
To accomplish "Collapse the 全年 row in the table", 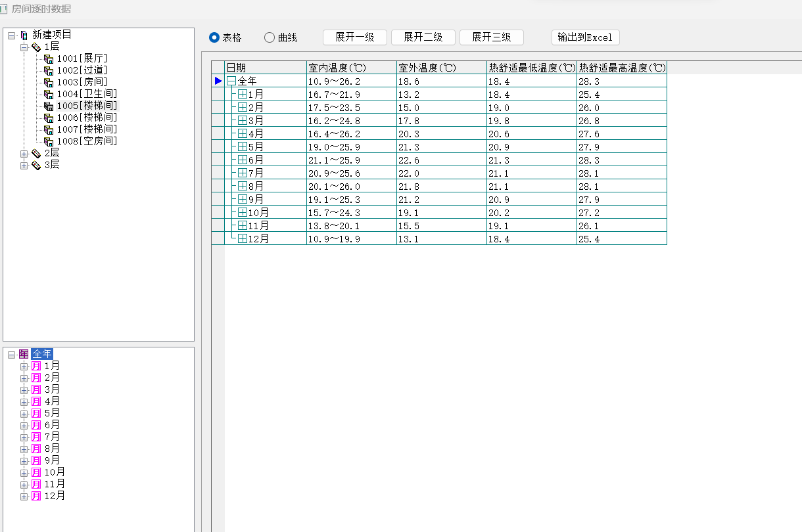I will coord(231,81).
